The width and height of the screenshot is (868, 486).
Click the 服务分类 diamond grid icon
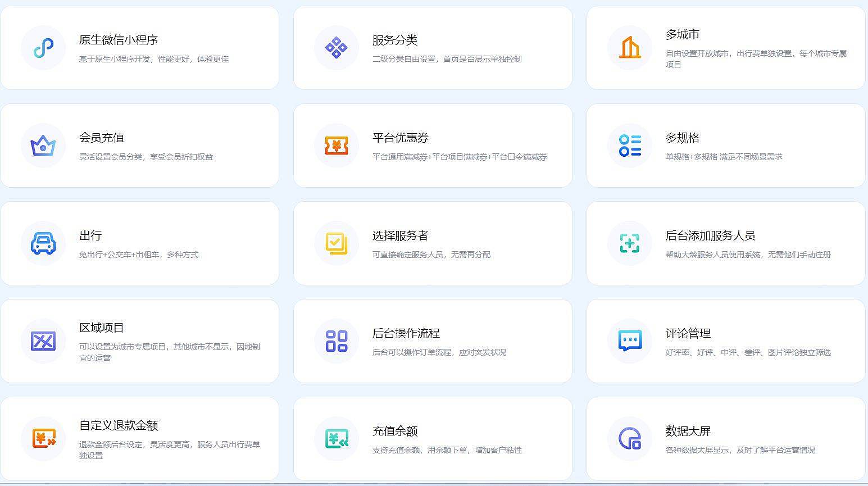(337, 48)
